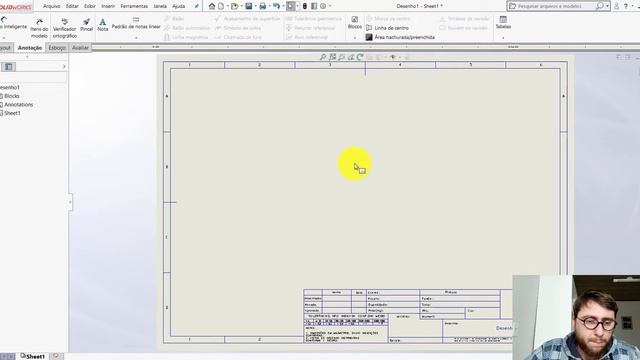This screenshot has height=360, width=640.
Task: Open the Janela menu
Action: [160, 6]
